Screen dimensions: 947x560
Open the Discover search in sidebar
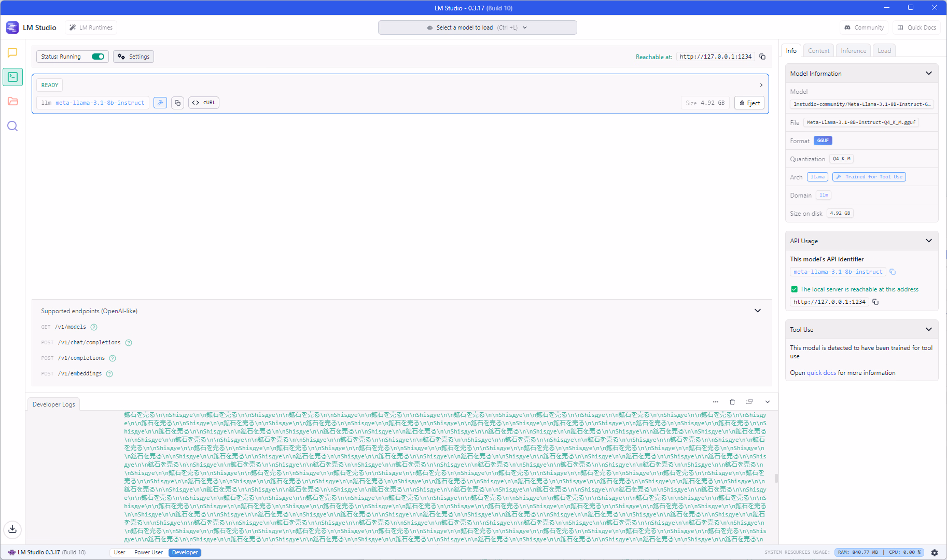[x=12, y=126]
